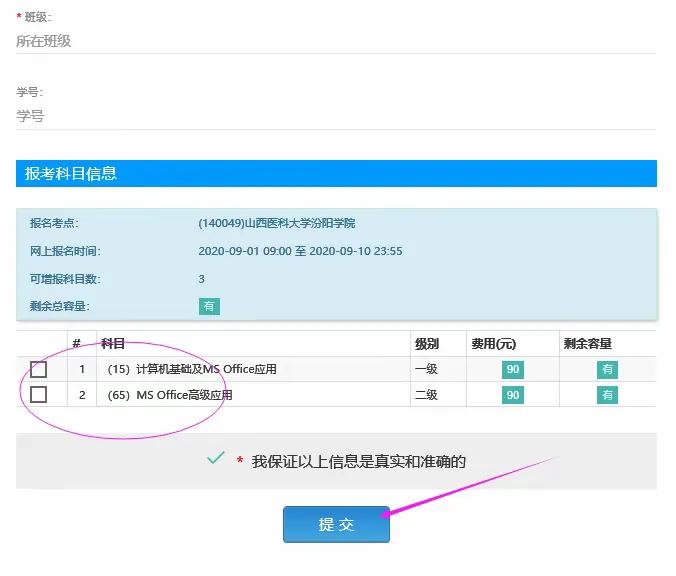Tick the checkbox for MS Office高级应用

coord(39,395)
